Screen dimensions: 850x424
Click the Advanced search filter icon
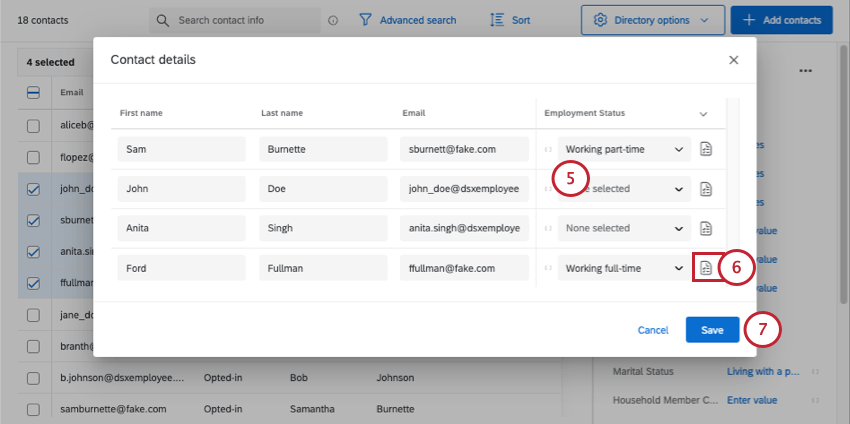366,20
